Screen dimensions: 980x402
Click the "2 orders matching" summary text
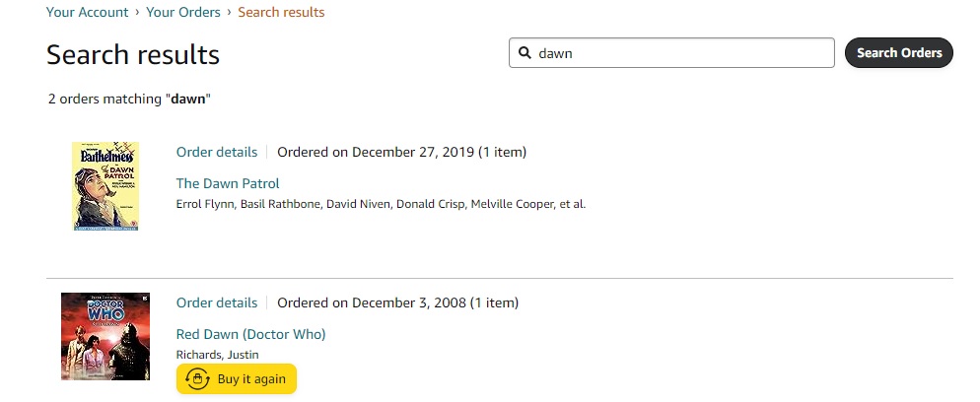129,99
